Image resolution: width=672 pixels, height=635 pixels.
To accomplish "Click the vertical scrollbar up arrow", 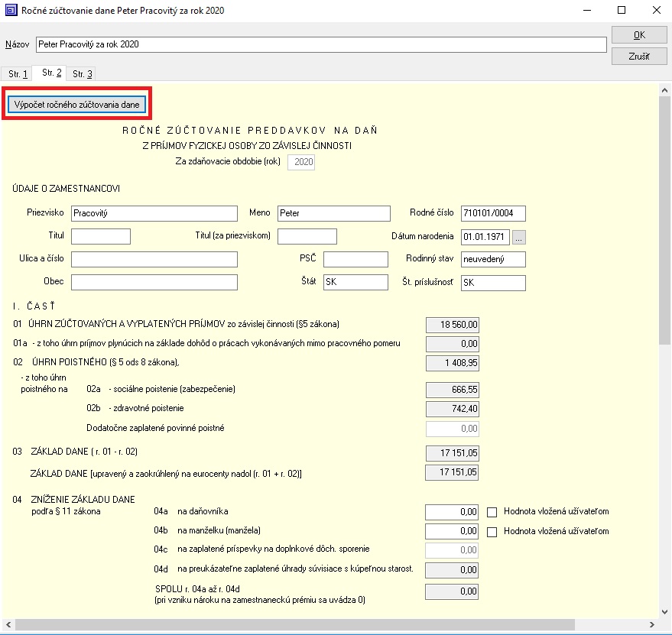I will click(664, 90).
